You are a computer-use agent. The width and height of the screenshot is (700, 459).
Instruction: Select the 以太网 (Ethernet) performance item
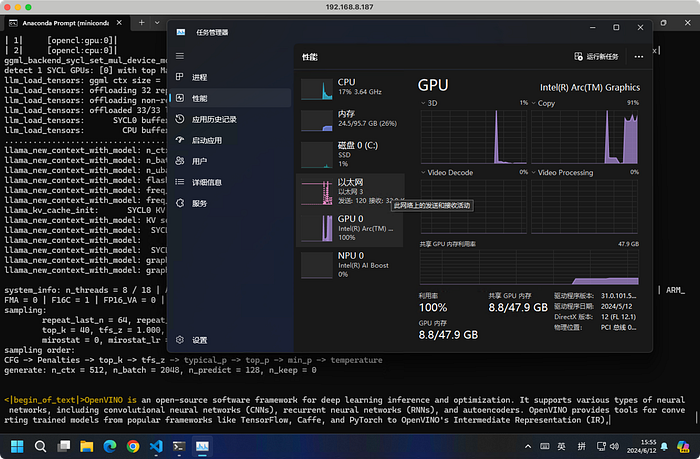pyautogui.click(x=350, y=191)
